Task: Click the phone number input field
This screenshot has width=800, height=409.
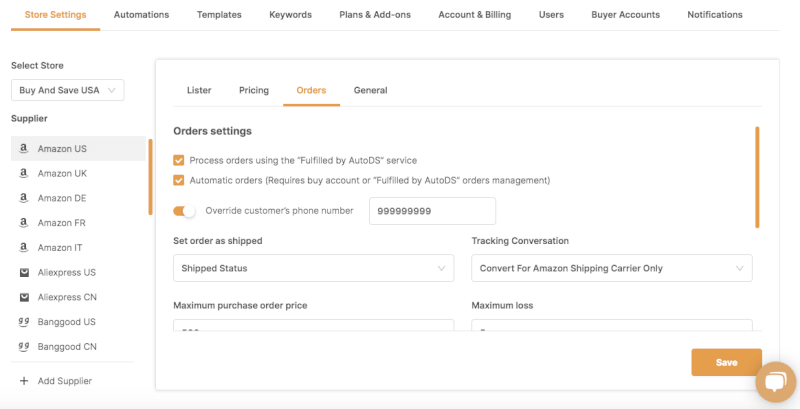Action: click(432, 211)
